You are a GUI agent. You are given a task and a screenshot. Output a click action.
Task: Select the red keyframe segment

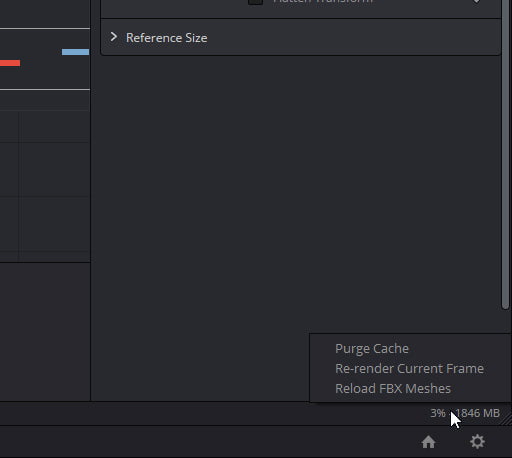point(10,63)
